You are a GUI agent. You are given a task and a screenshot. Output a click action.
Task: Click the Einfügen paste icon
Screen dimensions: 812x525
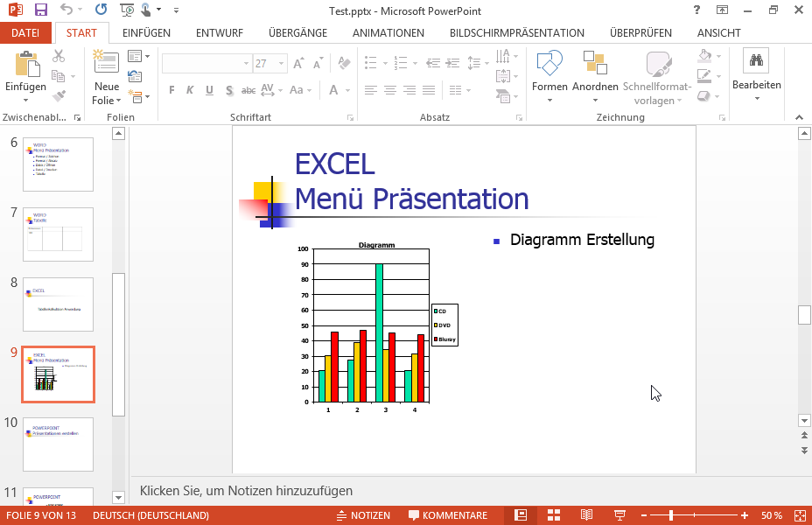[27, 64]
